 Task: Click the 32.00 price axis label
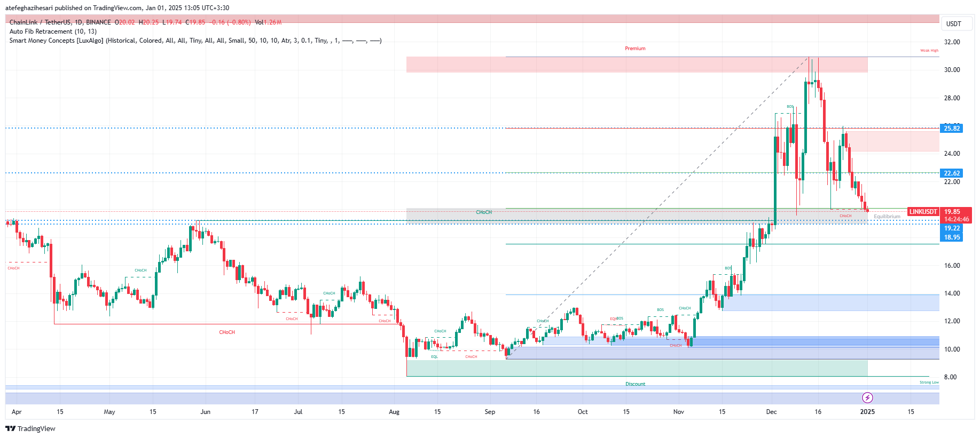tap(952, 42)
